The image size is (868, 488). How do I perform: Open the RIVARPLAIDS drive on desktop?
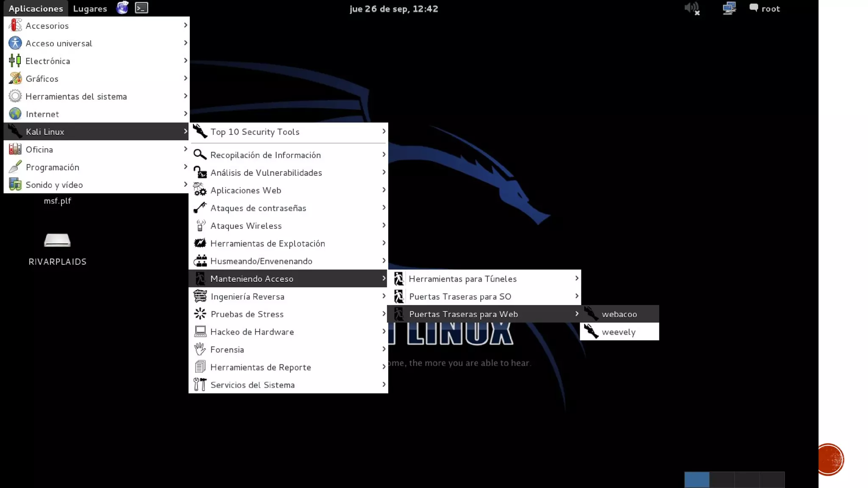pos(57,241)
